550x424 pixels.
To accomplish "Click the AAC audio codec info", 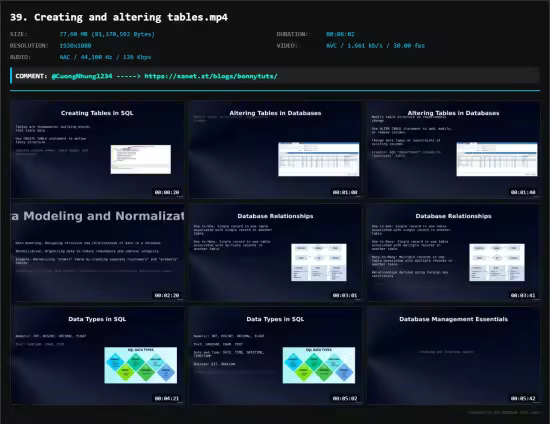I will (105, 57).
